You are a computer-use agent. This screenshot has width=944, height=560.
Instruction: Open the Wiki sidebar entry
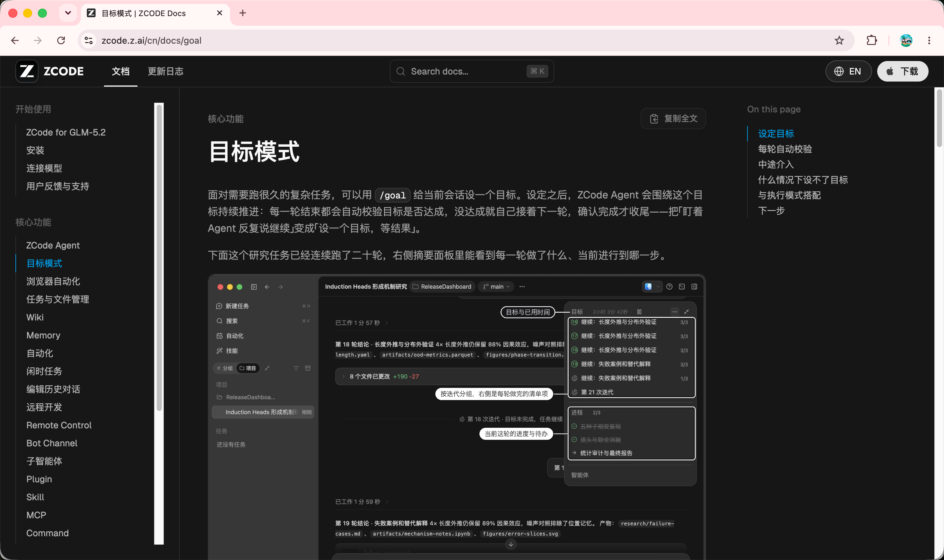[x=35, y=317]
